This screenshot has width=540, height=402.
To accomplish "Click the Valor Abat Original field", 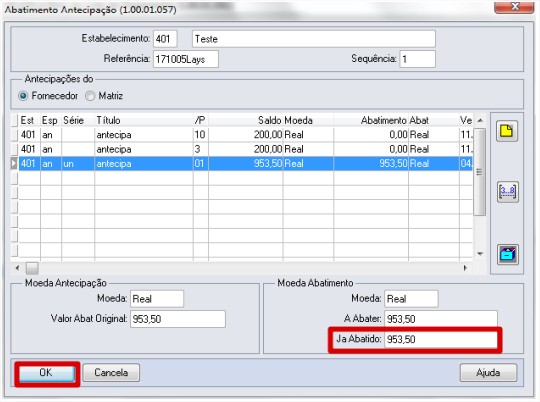I will coord(178,319).
